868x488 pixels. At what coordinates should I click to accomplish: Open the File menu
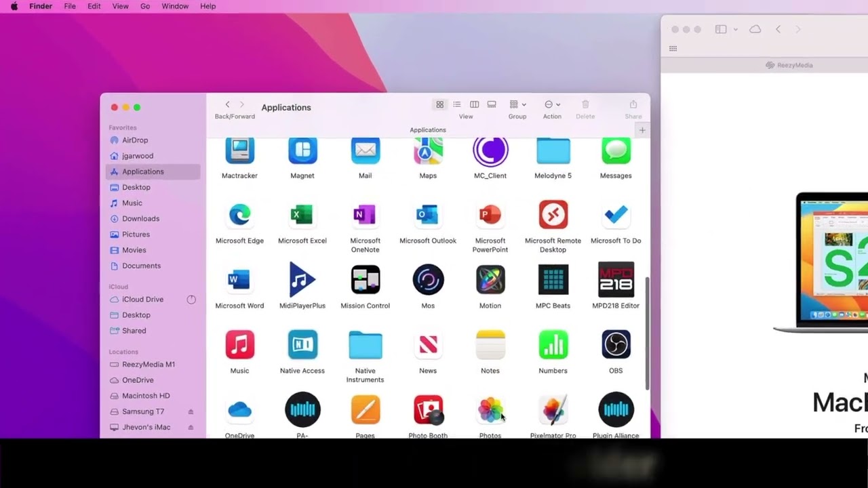point(70,6)
